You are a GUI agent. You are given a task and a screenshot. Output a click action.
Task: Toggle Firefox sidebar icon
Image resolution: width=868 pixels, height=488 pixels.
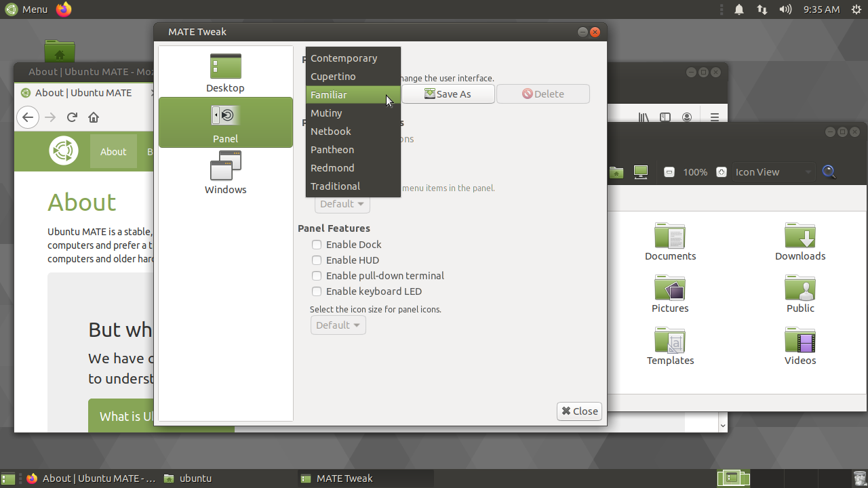[665, 117]
